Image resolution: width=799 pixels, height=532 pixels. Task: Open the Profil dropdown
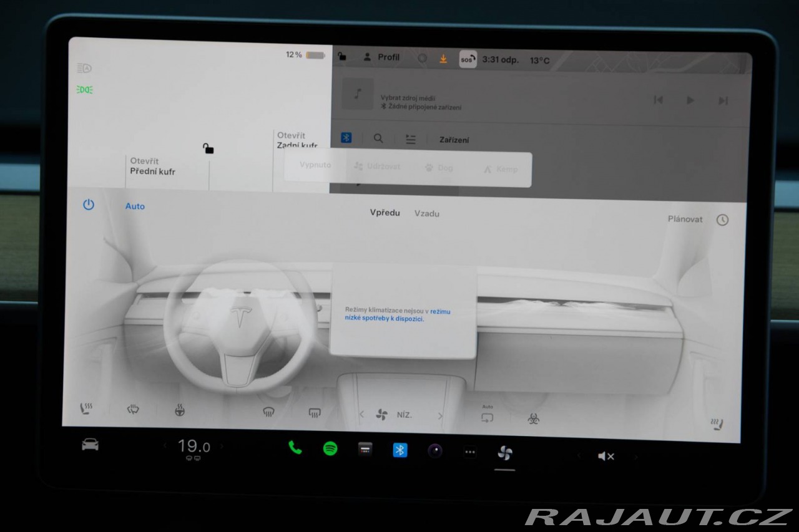pyautogui.click(x=381, y=57)
